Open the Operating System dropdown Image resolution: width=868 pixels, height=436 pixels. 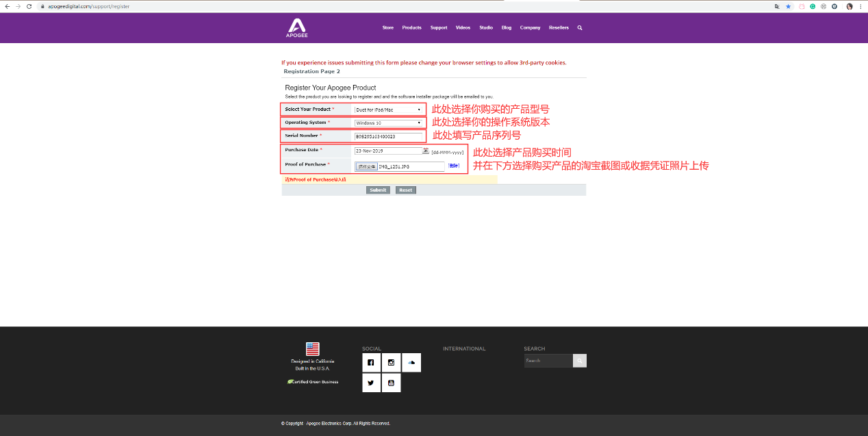[x=389, y=123]
